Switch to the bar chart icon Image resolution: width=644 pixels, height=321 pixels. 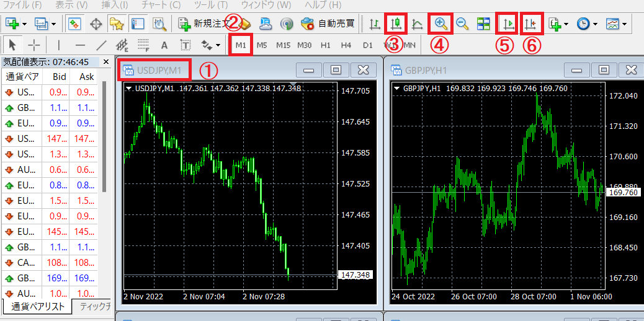point(375,24)
